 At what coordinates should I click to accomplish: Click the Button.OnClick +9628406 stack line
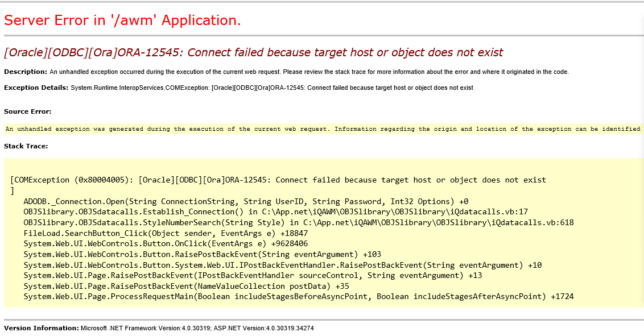tap(166, 243)
